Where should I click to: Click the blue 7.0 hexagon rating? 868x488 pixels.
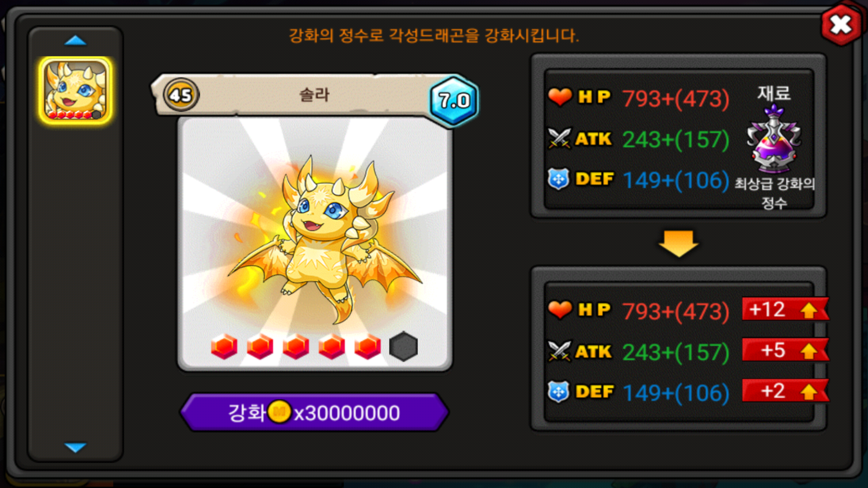click(x=454, y=100)
